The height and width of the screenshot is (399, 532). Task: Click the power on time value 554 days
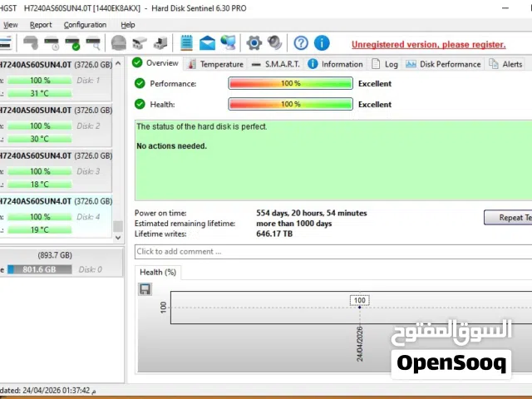coord(312,213)
